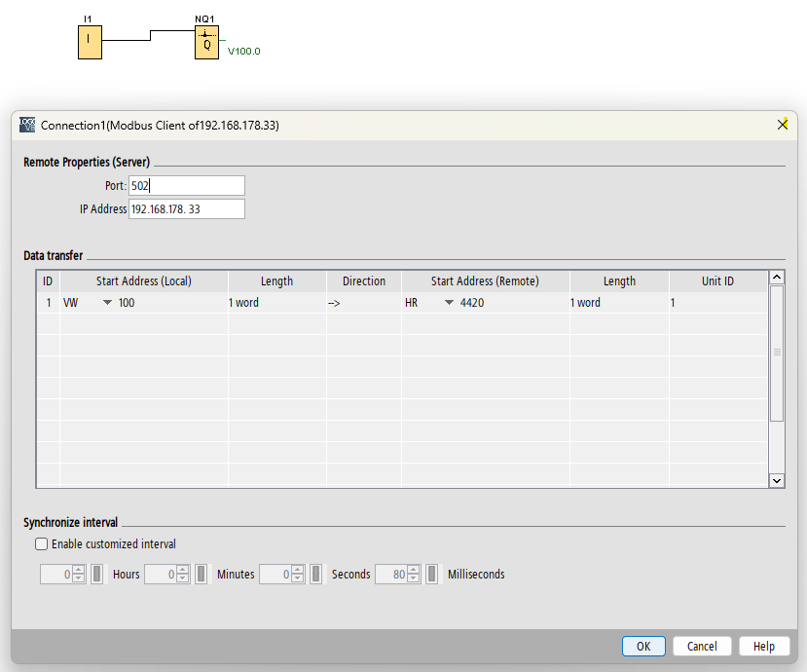The image size is (807, 672).
Task: Close the Connection1 dialog with the X
Action: pos(783,125)
